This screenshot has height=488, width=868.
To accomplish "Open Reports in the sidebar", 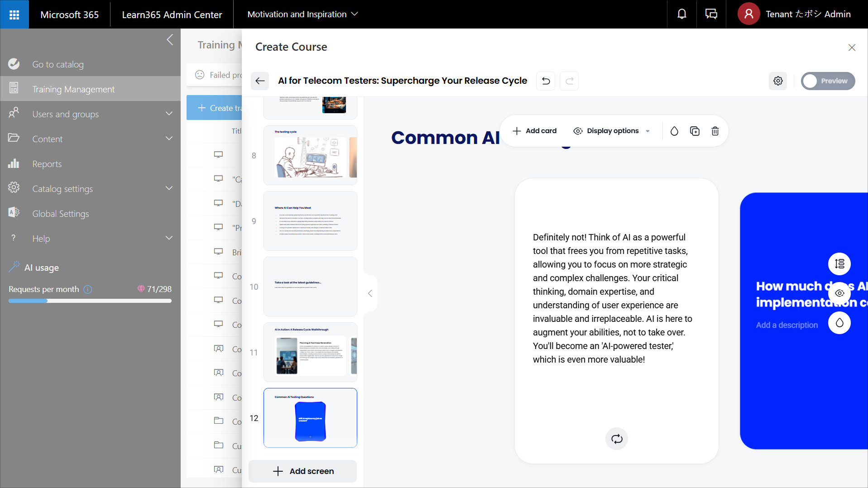I will pyautogui.click(x=47, y=164).
